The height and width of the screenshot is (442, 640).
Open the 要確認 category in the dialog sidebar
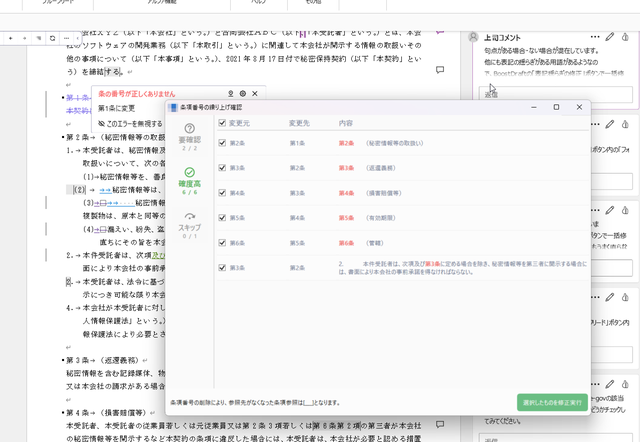coord(189,136)
